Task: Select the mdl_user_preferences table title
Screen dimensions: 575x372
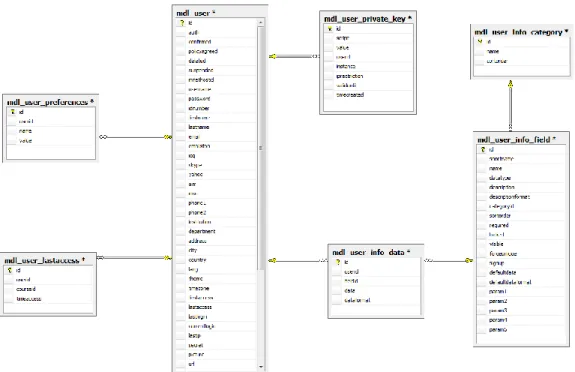Action: tap(50, 102)
